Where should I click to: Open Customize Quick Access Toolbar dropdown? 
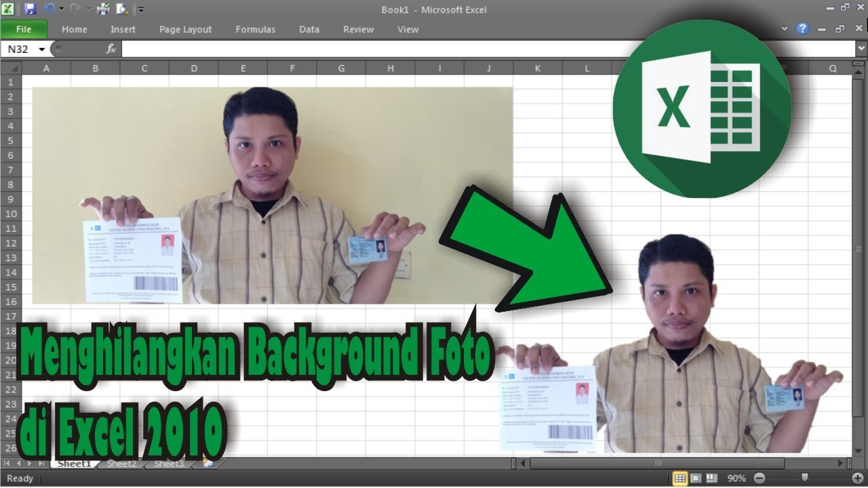point(141,9)
